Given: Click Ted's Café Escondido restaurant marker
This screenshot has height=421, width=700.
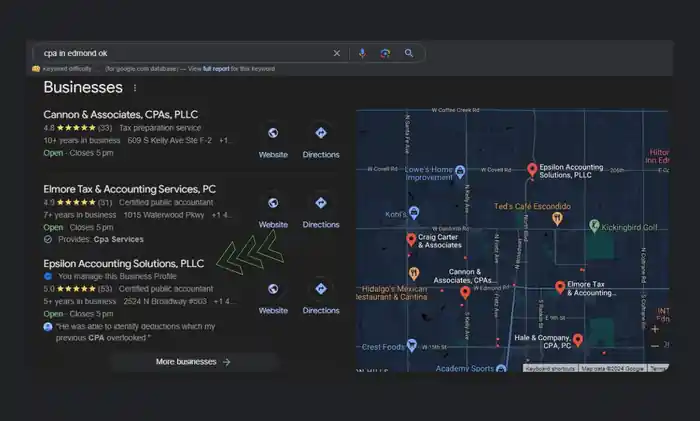Looking at the screenshot, I should click(557, 219).
